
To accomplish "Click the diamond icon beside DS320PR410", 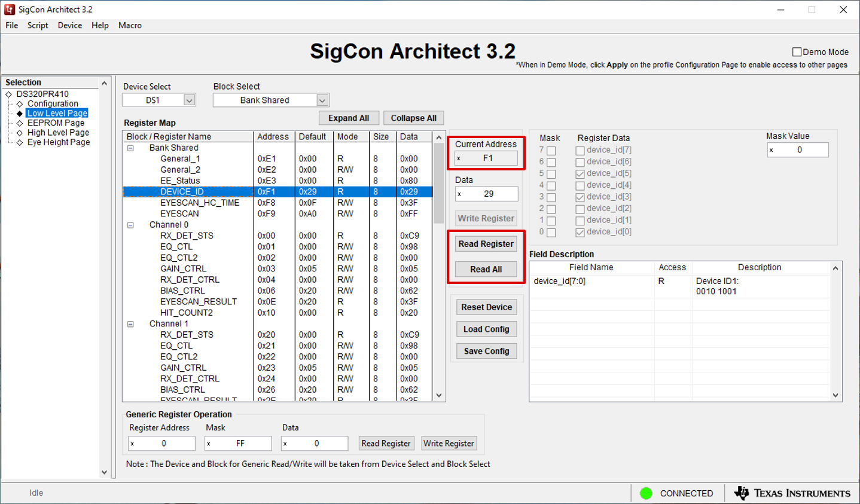I will coord(9,94).
